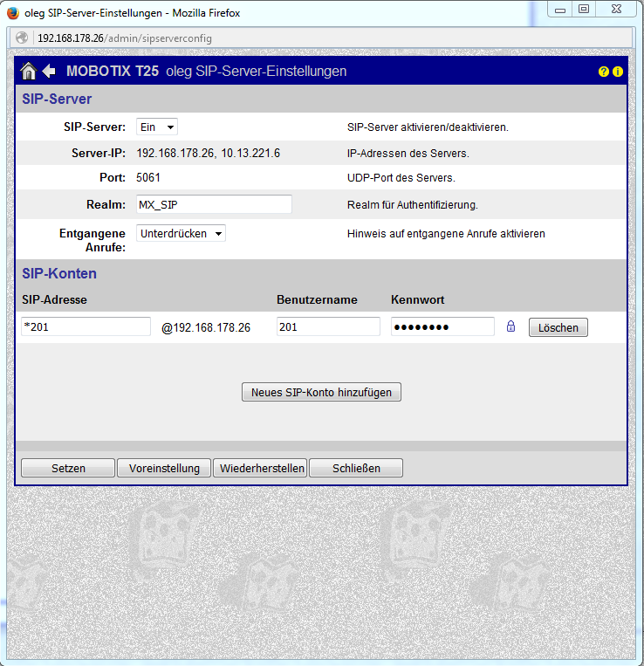Click the white back arrow icon

(49, 71)
